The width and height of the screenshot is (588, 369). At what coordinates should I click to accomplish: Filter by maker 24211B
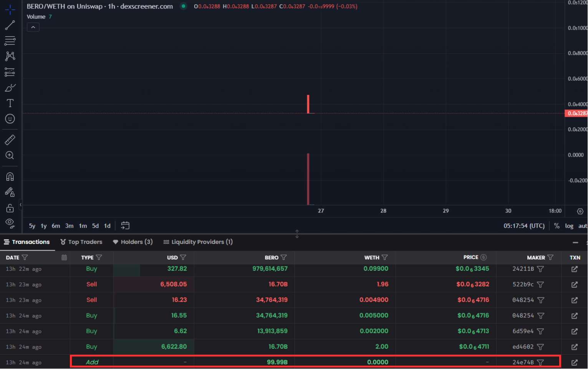point(540,269)
